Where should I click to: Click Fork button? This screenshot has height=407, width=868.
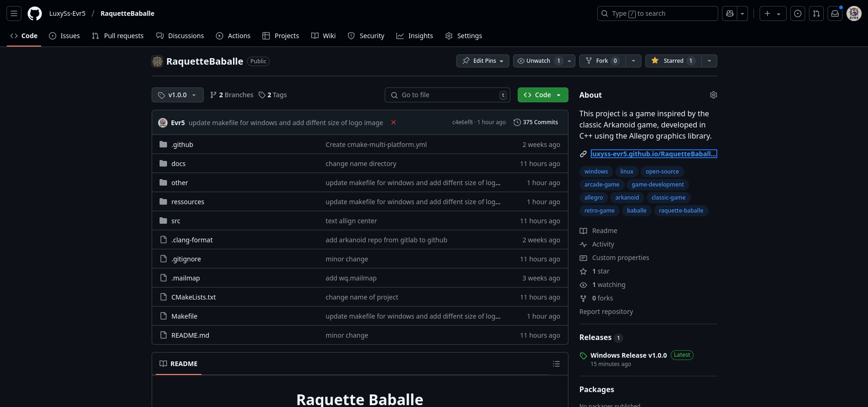click(602, 61)
